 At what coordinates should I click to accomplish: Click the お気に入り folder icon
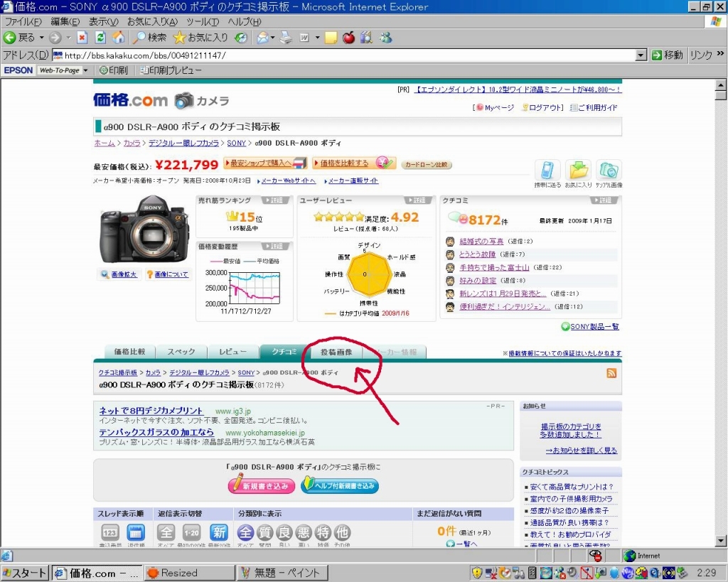point(578,170)
